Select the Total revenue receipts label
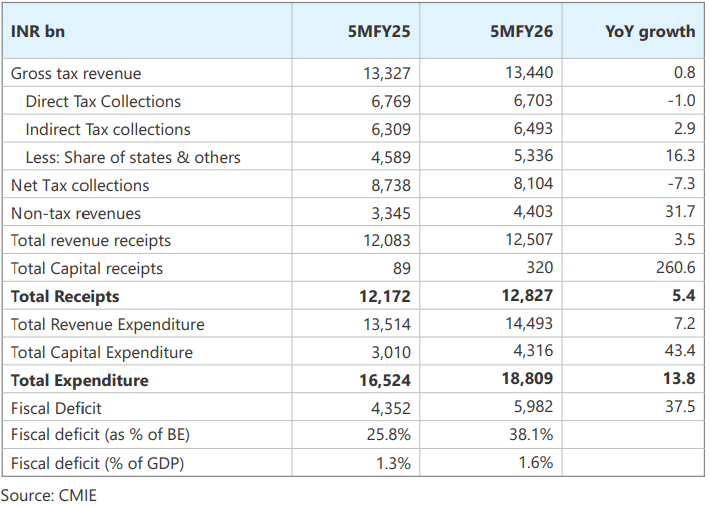 click(x=91, y=241)
